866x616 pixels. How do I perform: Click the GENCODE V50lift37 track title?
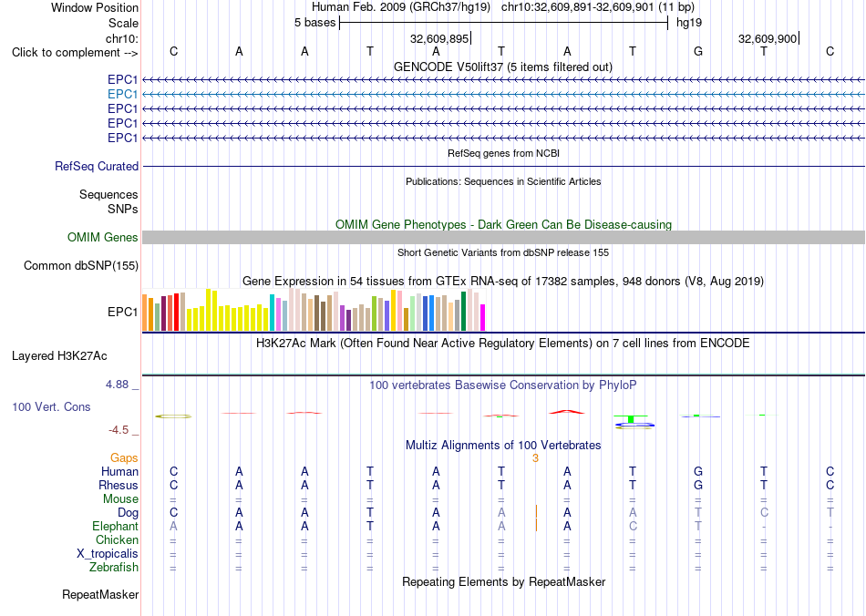coord(503,67)
